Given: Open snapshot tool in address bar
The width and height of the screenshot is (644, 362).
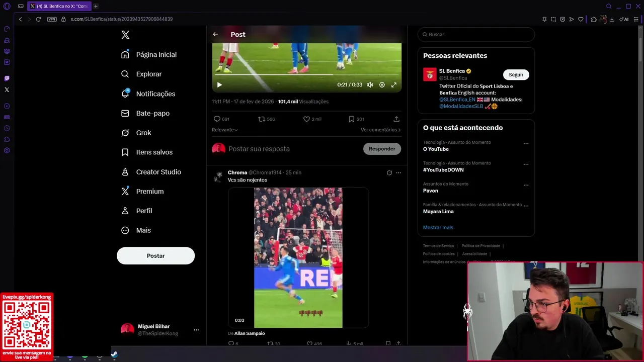Looking at the screenshot, I should pyautogui.click(x=553, y=19).
